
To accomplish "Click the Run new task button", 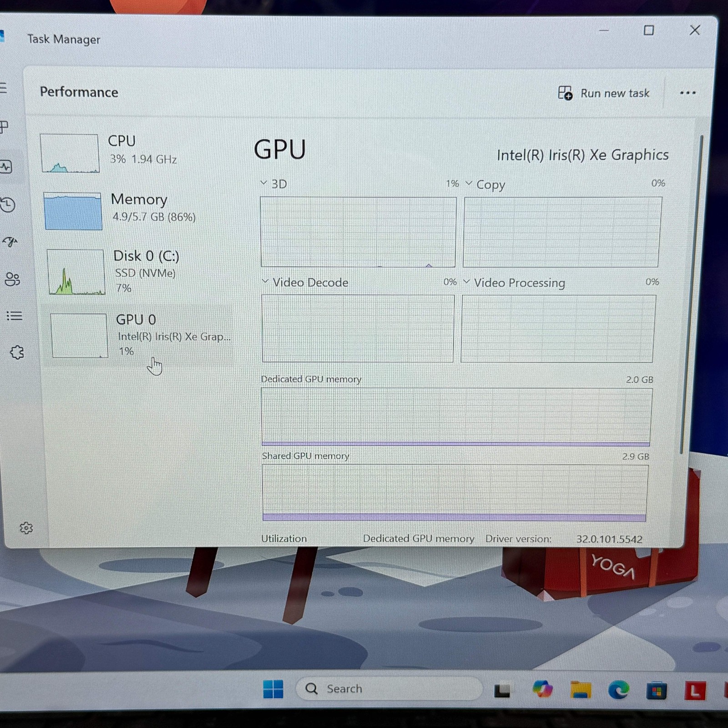I will coord(604,93).
